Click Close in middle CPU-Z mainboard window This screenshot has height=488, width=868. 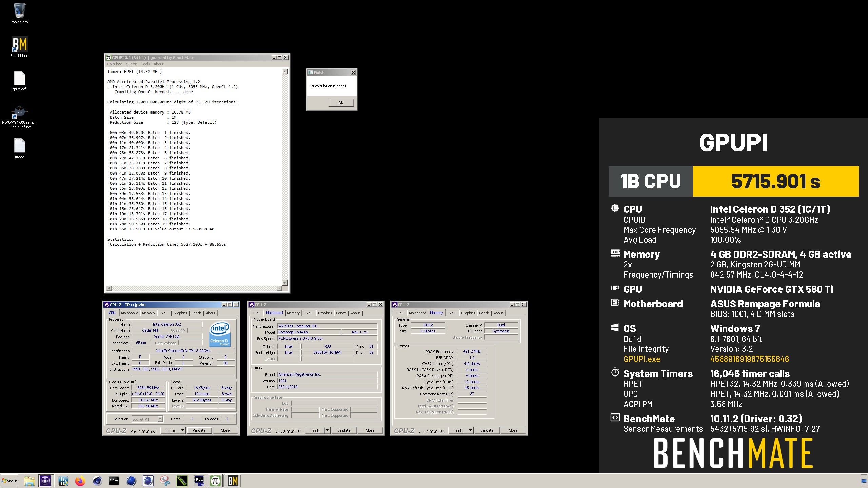(x=370, y=430)
